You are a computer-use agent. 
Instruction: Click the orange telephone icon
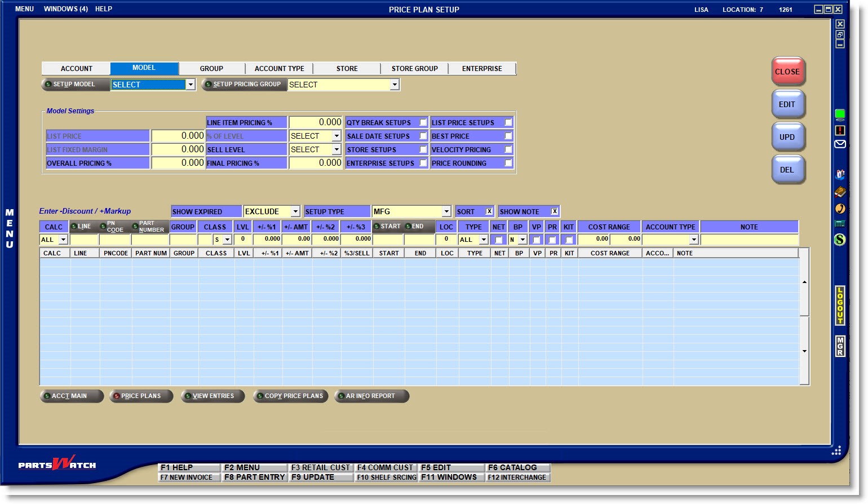coord(840,209)
